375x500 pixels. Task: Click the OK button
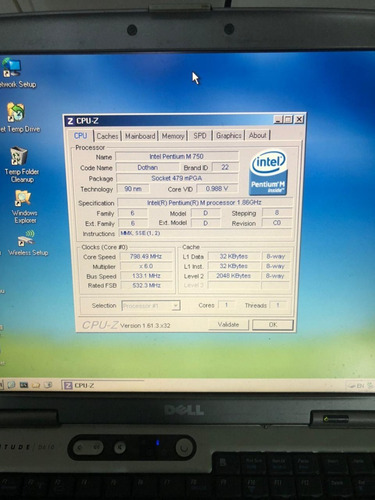coord(273,324)
